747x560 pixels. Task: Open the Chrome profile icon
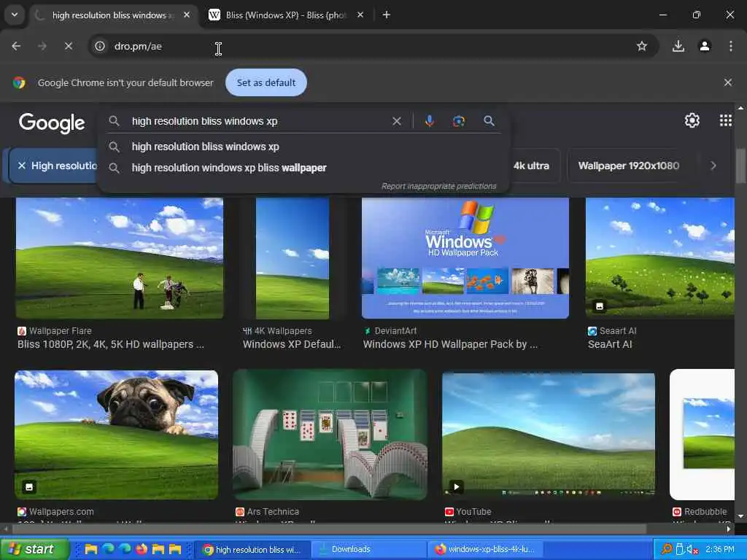[705, 46]
